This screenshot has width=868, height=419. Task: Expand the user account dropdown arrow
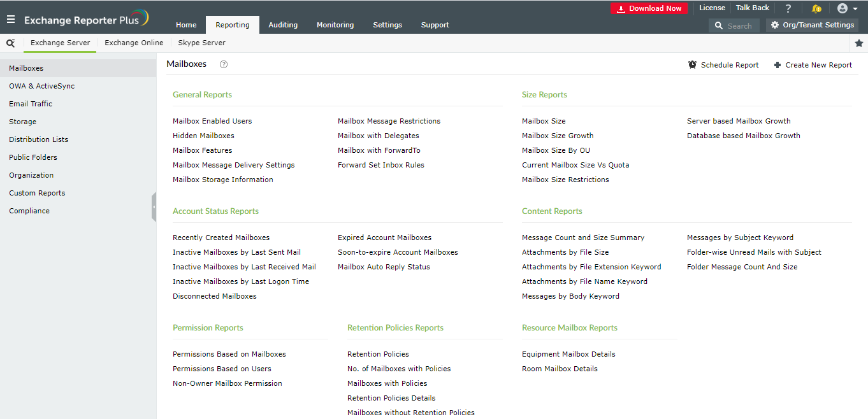[x=854, y=8]
